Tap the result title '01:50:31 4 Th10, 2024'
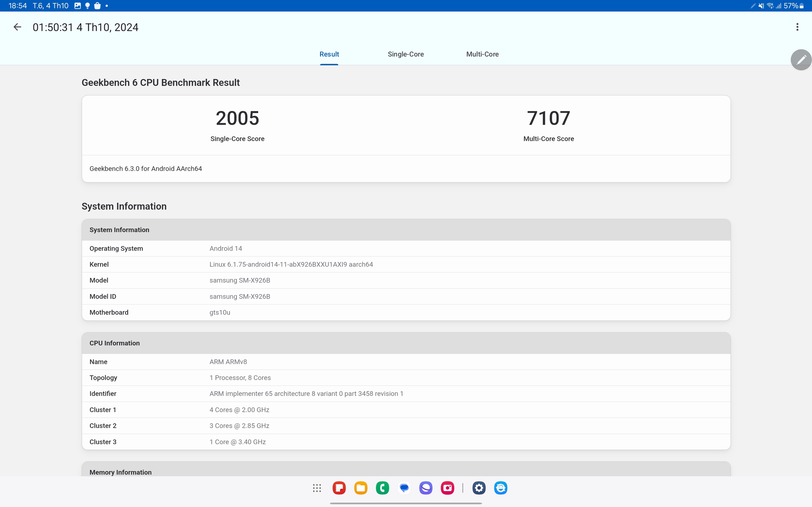Viewport: 812px width, 507px height. pyautogui.click(x=85, y=27)
